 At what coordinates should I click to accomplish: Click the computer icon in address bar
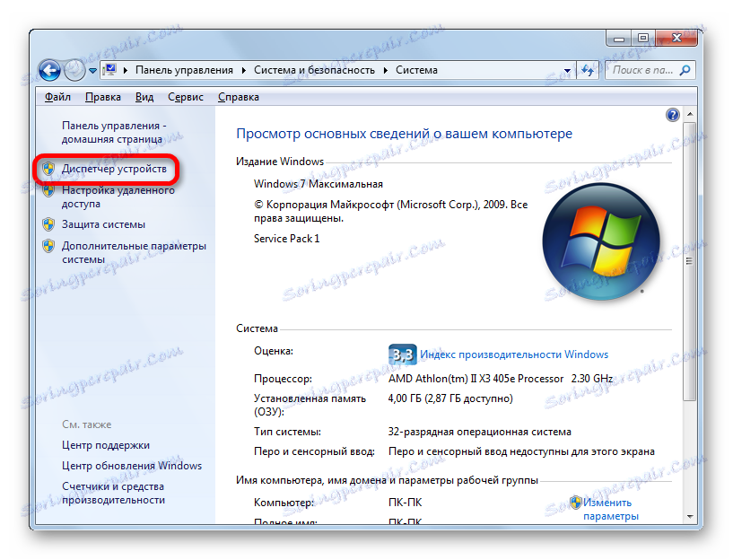109,70
